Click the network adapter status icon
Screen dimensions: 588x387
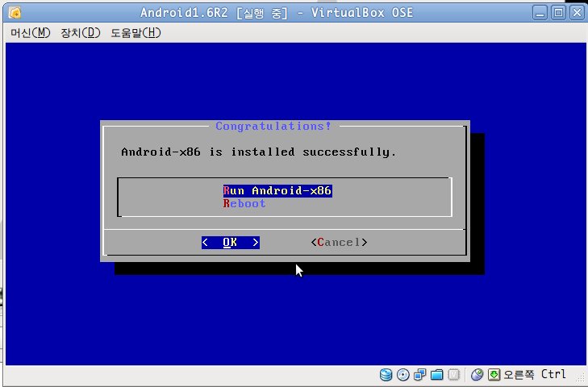click(420, 374)
